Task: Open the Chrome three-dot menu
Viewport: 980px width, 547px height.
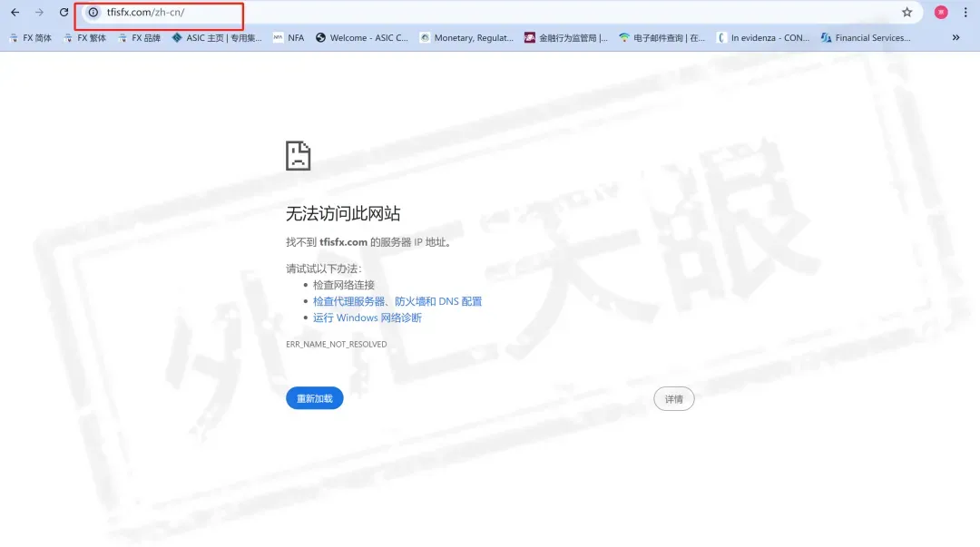Action: coord(965,12)
